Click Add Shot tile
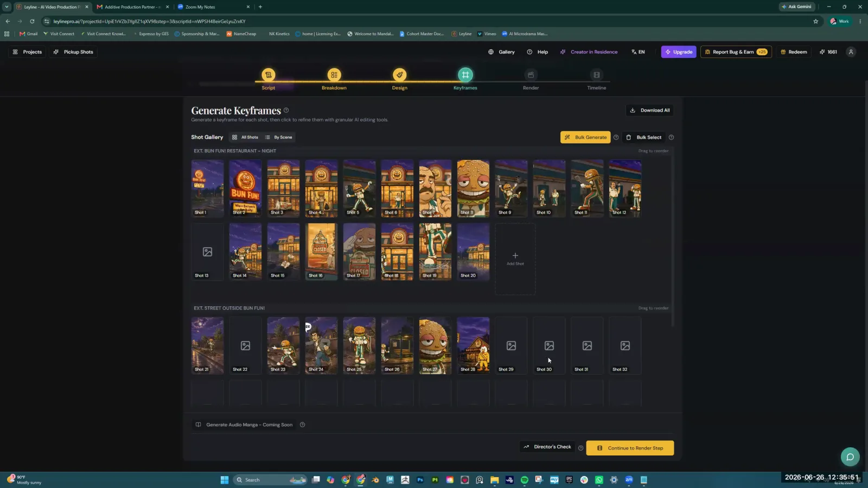Viewport: 868px width, 488px height. (x=515, y=259)
